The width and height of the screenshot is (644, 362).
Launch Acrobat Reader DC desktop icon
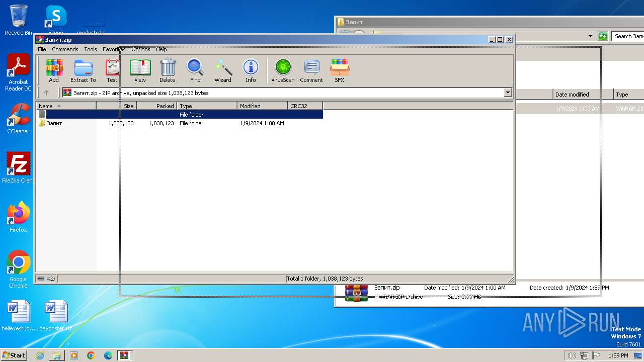click(x=18, y=73)
